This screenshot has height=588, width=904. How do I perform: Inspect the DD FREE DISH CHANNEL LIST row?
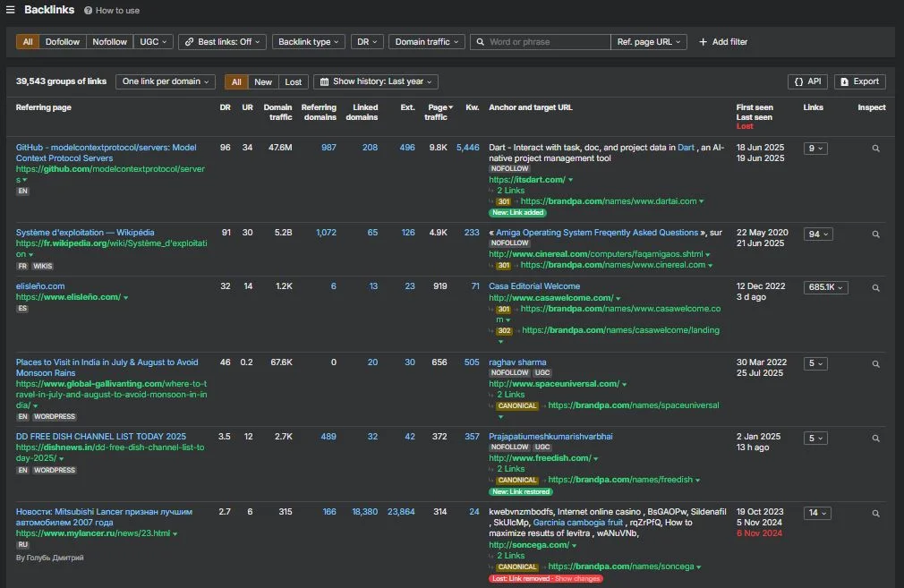[x=875, y=439]
